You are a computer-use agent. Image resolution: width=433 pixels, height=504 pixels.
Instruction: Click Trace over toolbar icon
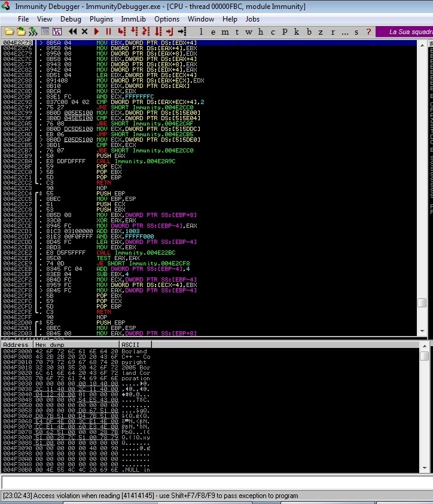(158, 32)
